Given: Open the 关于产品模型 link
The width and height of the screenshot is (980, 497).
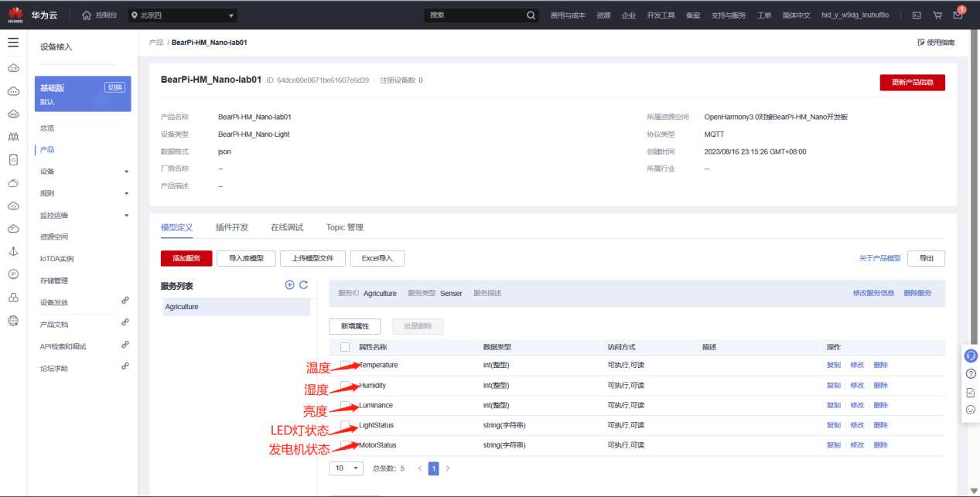Looking at the screenshot, I should pyautogui.click(x=880, y=258).
